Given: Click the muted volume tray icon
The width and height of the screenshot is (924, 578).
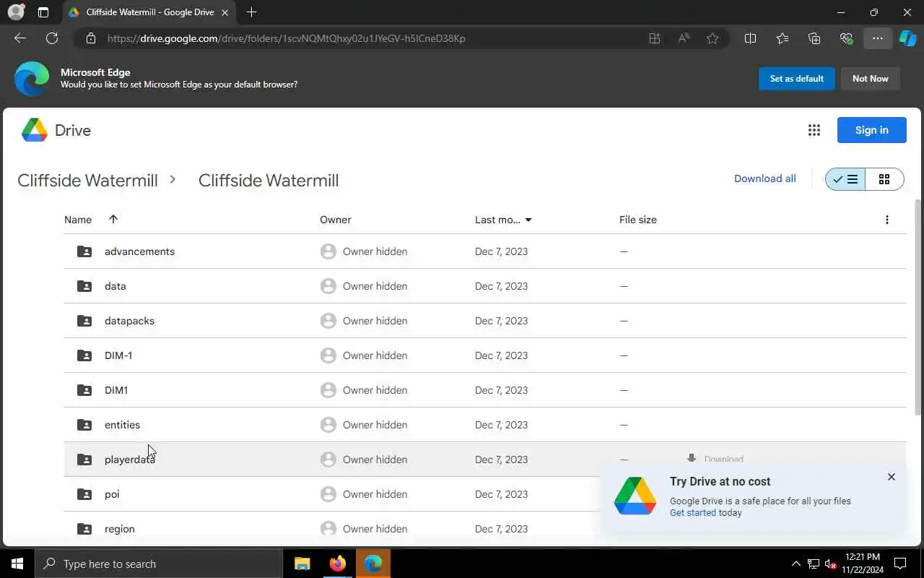Looking at the screenshot, I should (x=831, y=564).
